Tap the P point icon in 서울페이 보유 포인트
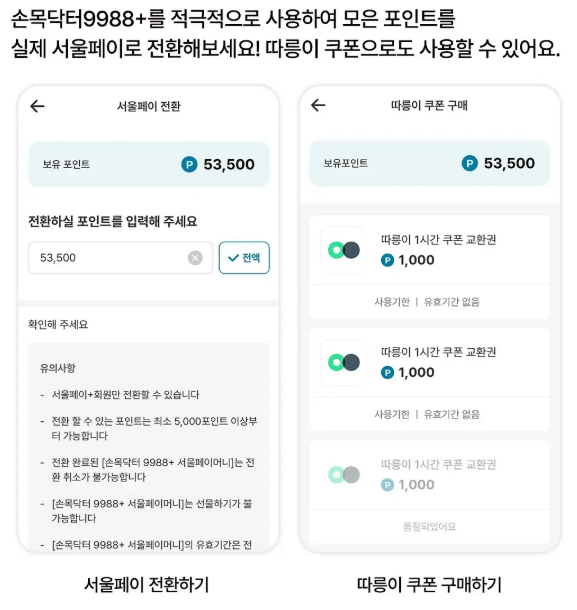 coord(189,164)
